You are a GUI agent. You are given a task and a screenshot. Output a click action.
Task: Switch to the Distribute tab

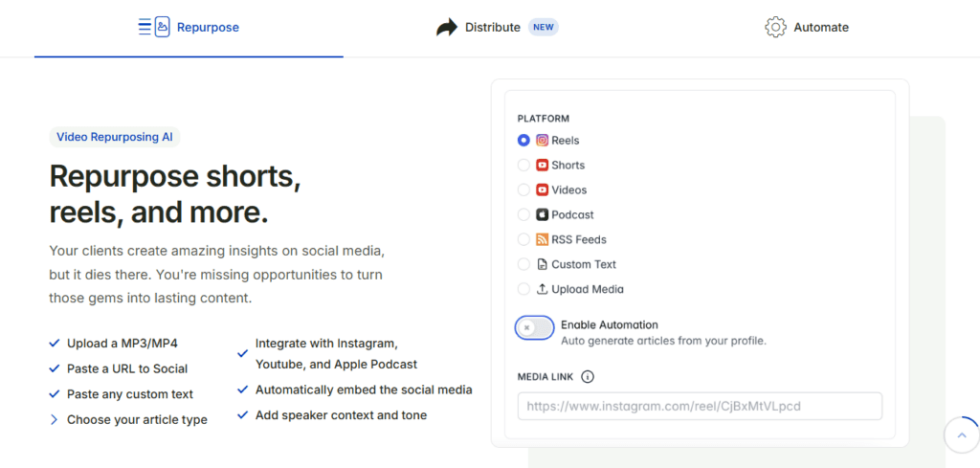[x=497, y=28]
